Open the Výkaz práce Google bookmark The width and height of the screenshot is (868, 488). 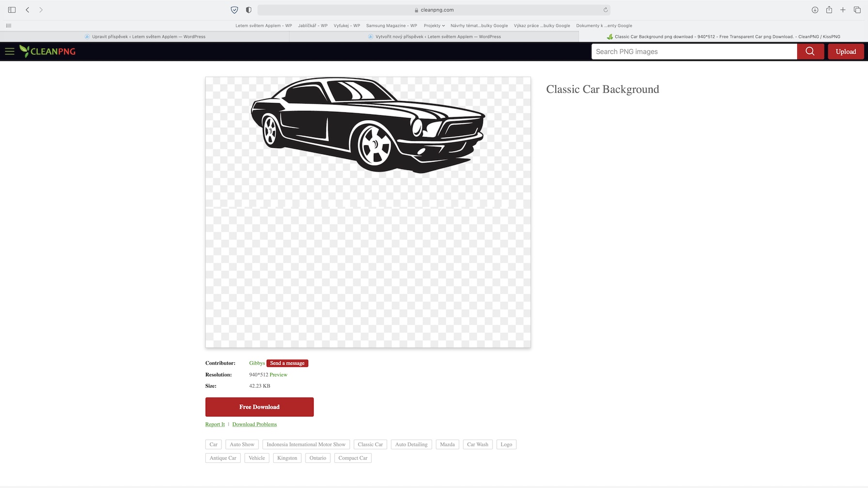542,26
